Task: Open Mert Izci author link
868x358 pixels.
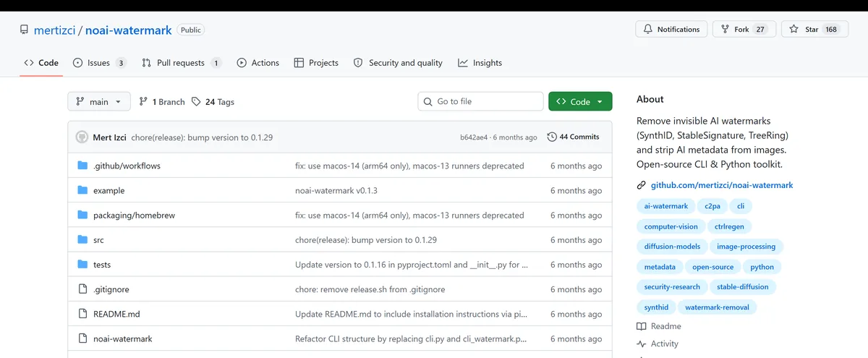Action: [109, 137]
